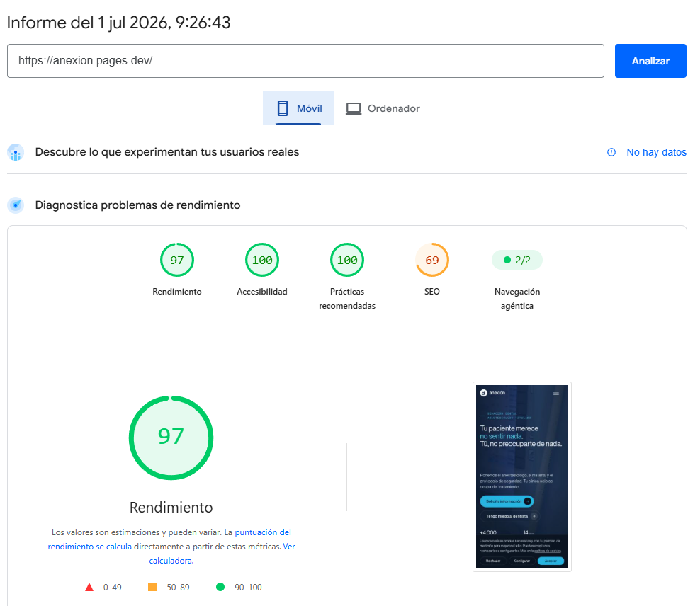Click the green circle 90–100 legend icon

220,587
